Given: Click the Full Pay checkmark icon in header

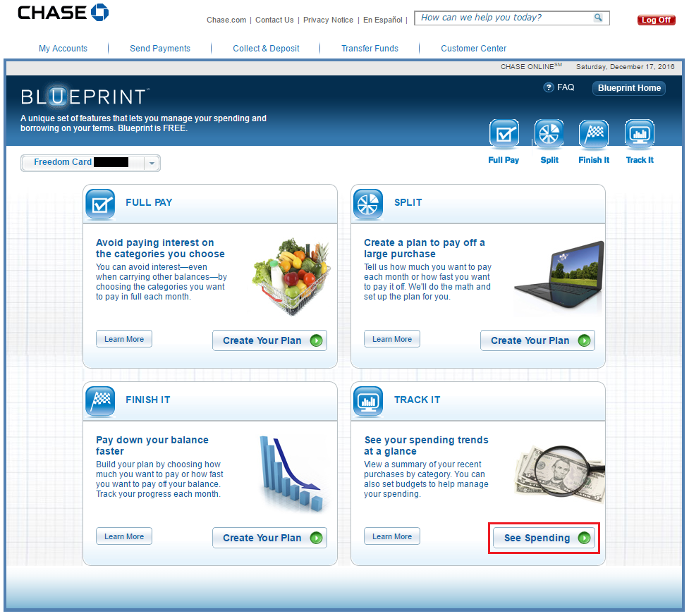Looking at the screenshot, I should tap(504, 134).
